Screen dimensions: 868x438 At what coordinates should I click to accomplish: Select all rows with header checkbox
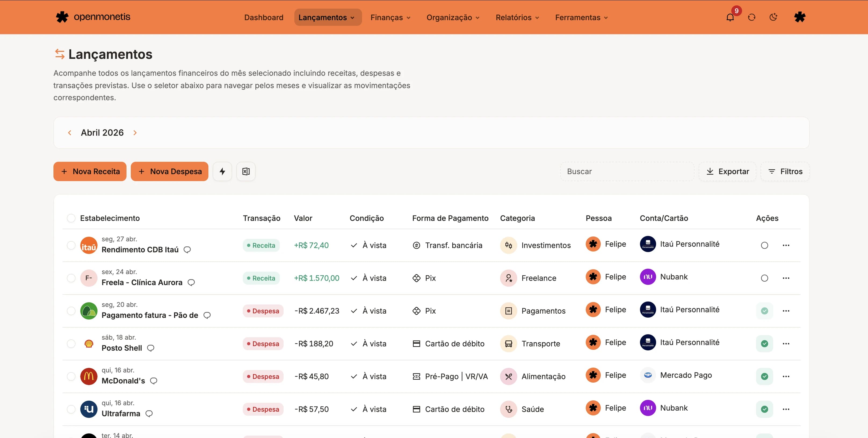pos(71,218)
